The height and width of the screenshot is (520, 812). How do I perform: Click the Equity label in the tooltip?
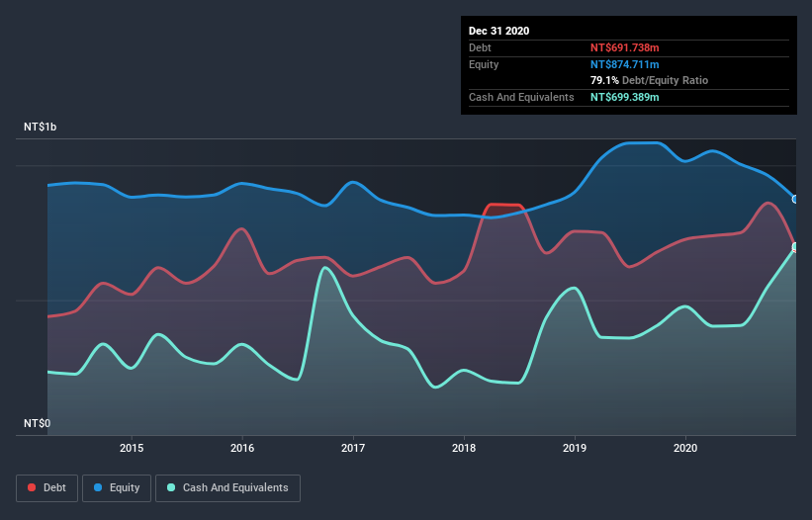(484, 64)
